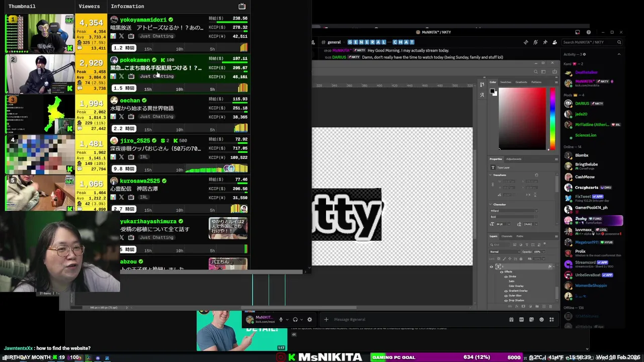
Task: Click Discord search box
Action: point(593,42)
